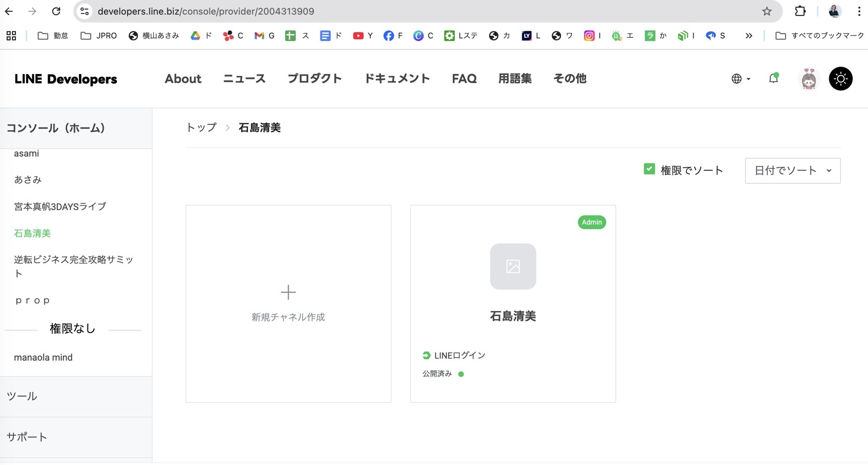Open the か bookmark with green icon

[x=655, y=36]
